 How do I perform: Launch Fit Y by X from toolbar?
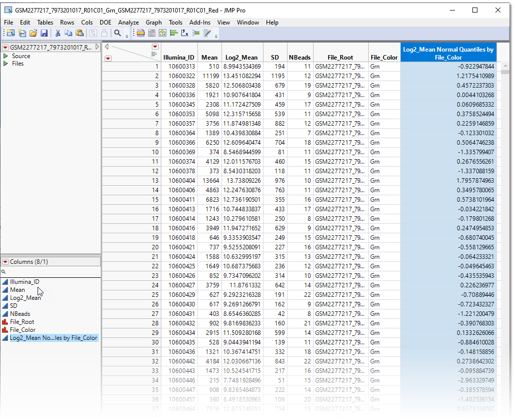(x=184, y=33)
